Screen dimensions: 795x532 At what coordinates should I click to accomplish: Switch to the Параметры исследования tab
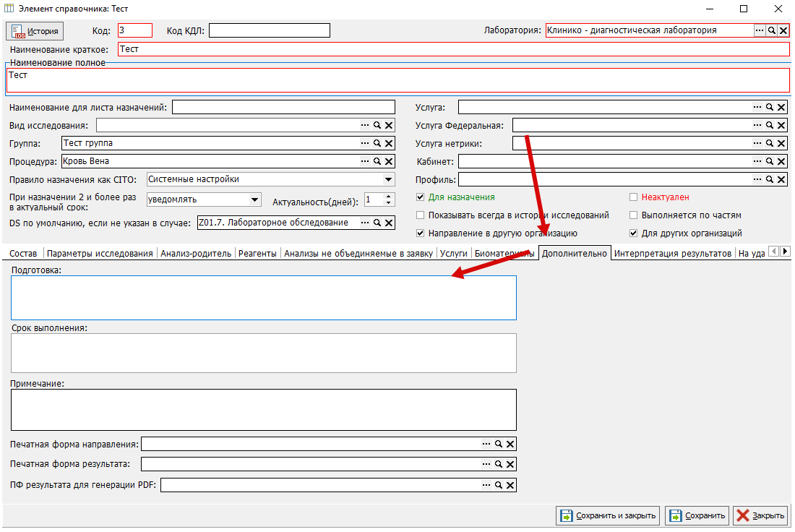[x=100, y=254]
